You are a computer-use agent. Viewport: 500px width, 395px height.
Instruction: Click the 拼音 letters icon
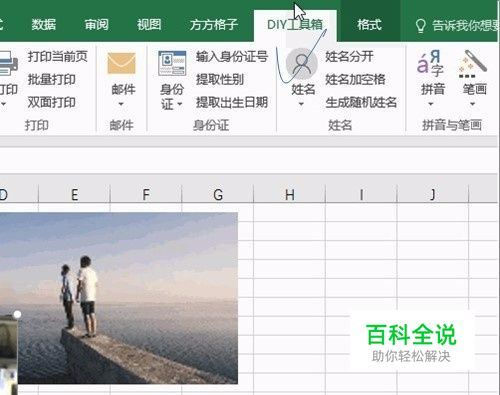point(430,63)
